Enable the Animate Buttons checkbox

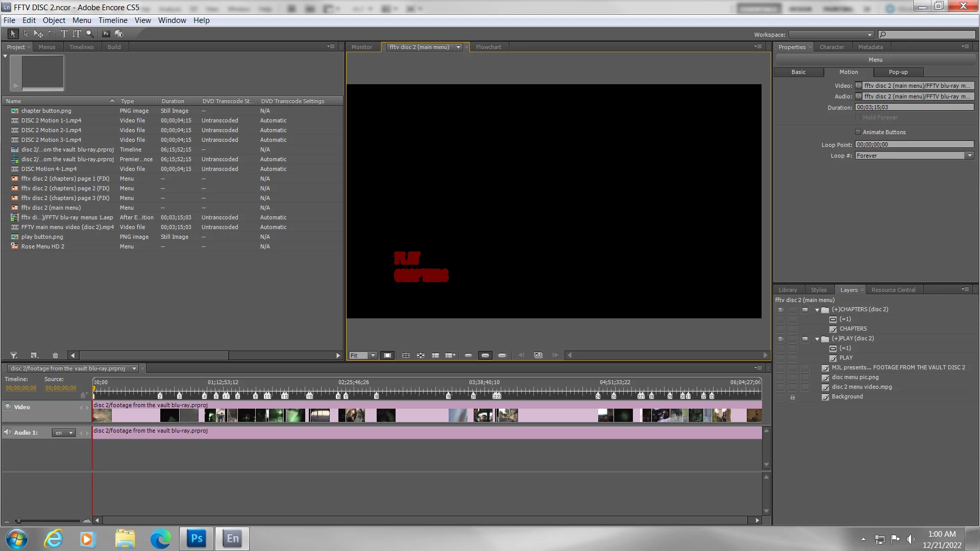858,132
